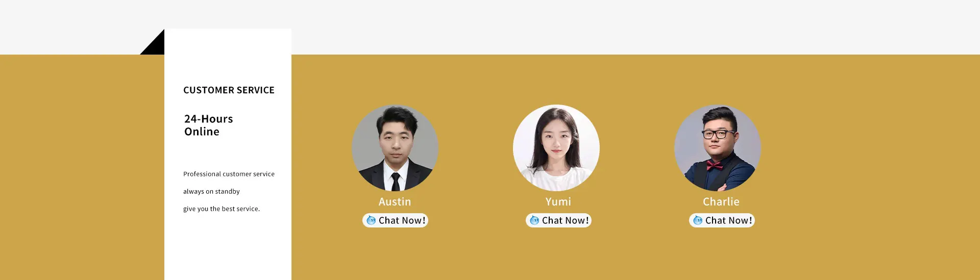Click the 'give you the best service' text
The height and width of the screenshot is (280, 980).
click(222, 209)
